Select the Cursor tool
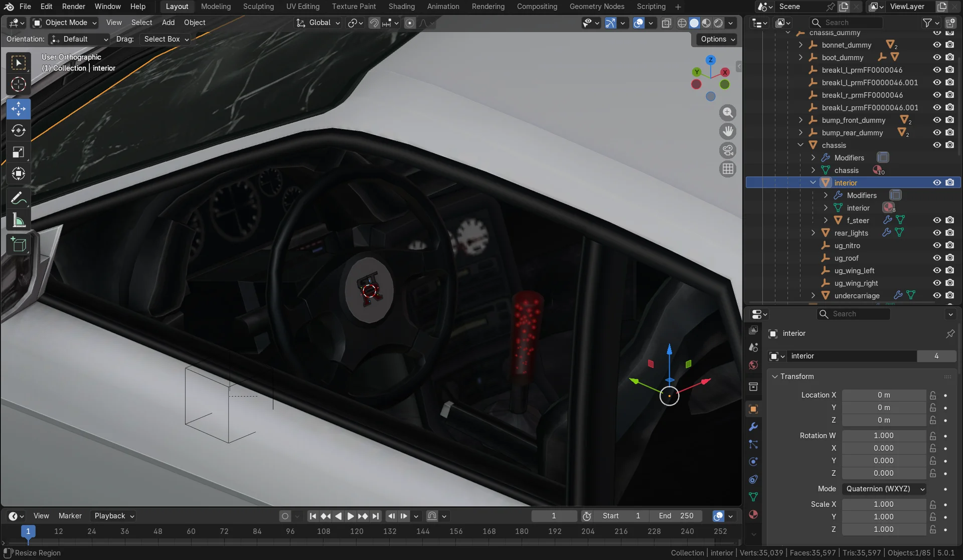Image resolution: width=963 pixels, height=560 pixels. [x=19, y=84]
